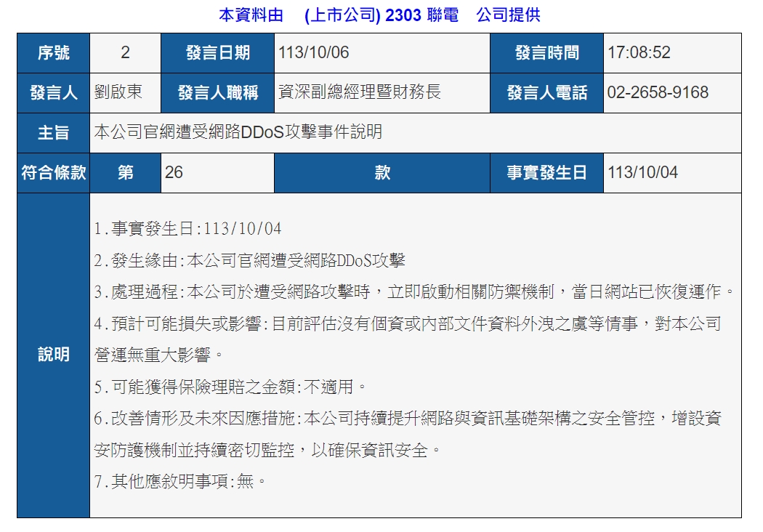Select the occurrence date value '113/10/04'
Viewport: 763px width, 532px height.
click(x=643, y=172)
